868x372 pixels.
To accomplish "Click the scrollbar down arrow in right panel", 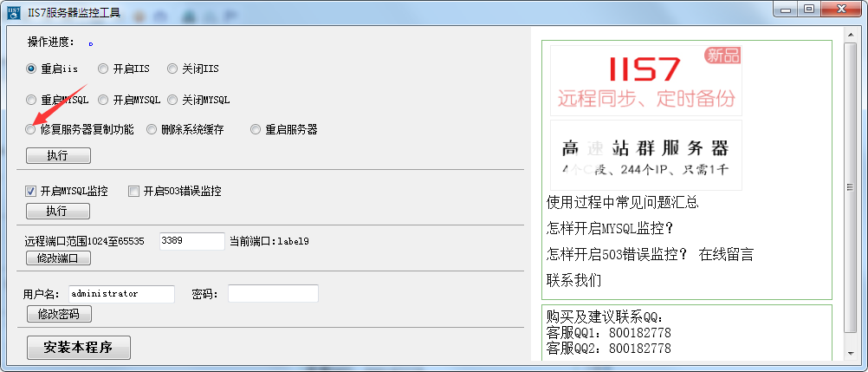I will [850, 353].
